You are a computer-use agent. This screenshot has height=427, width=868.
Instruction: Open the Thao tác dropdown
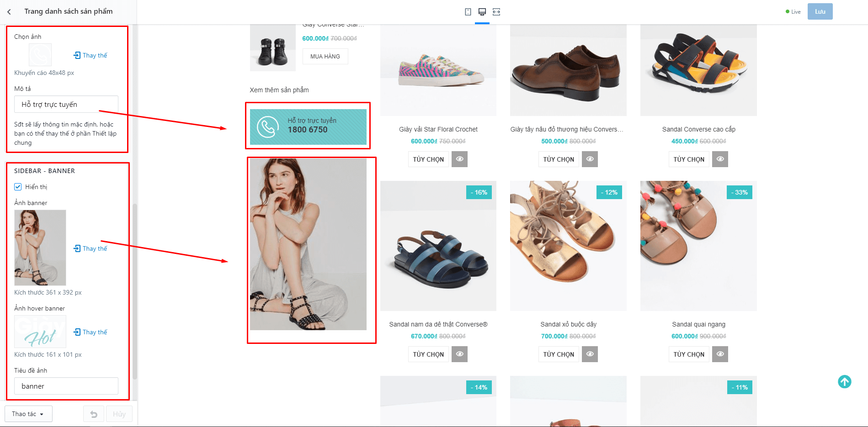click(28, 414)
